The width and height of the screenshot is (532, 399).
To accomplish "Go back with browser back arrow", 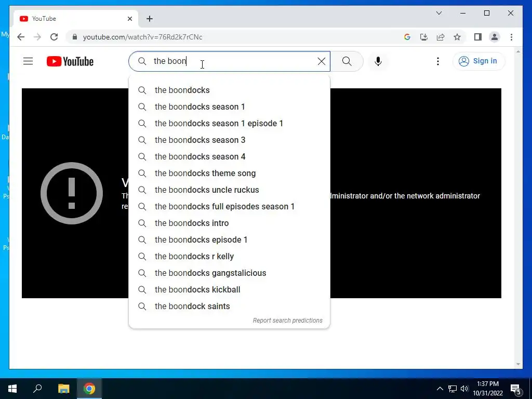I will (21, 37).
